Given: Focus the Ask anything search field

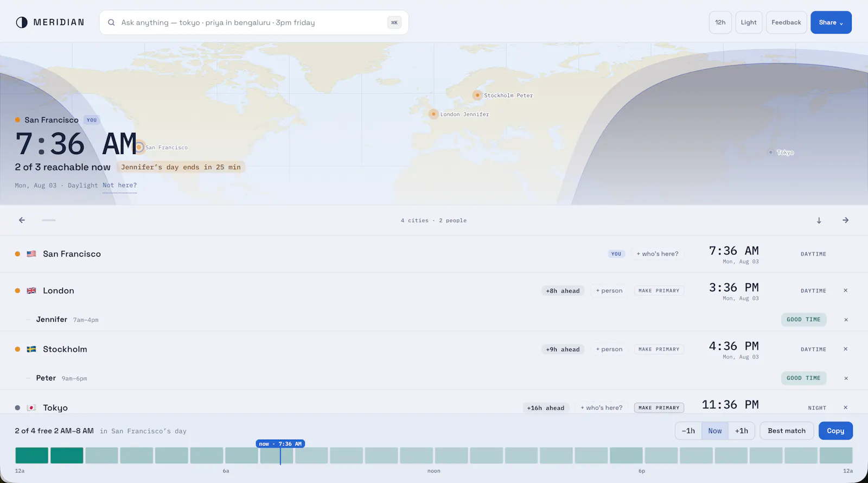Looking at the screenshot, I should click(x=254, y=23).
